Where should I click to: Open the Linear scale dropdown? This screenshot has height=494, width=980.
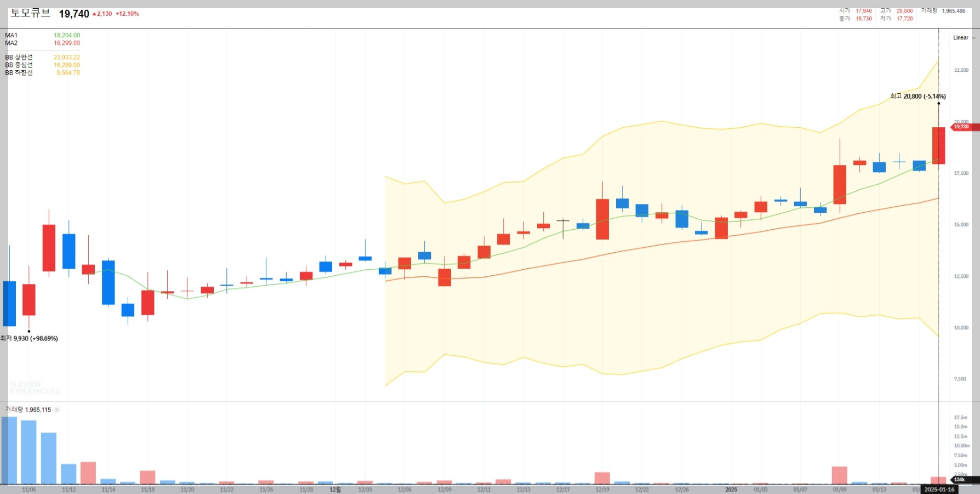(964, 38)
